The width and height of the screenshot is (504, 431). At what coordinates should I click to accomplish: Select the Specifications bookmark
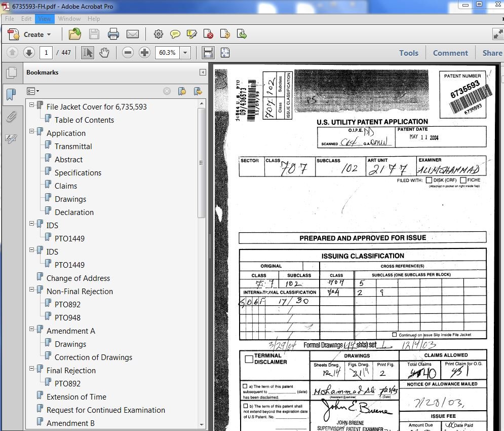click(x=78, y=173)
